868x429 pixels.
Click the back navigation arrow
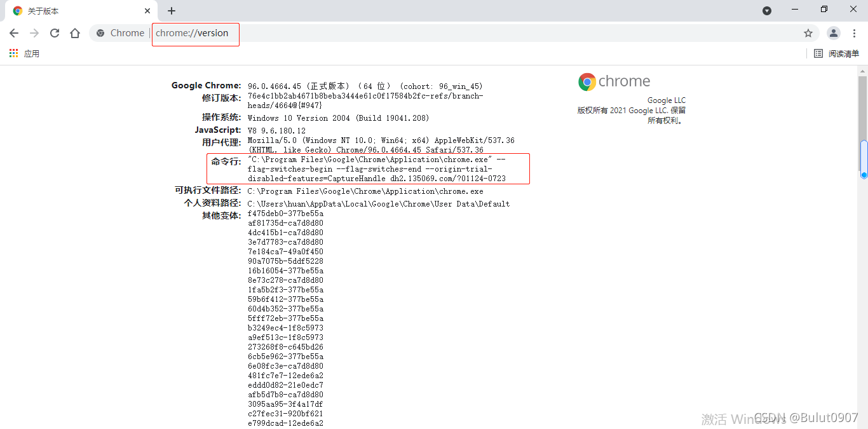click(x=13, y=32)
